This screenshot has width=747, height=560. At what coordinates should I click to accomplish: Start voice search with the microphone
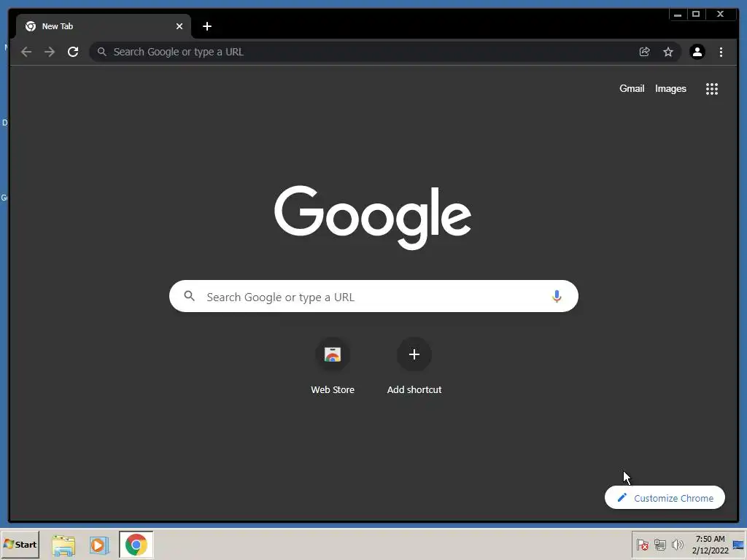(x=557, y=297)
